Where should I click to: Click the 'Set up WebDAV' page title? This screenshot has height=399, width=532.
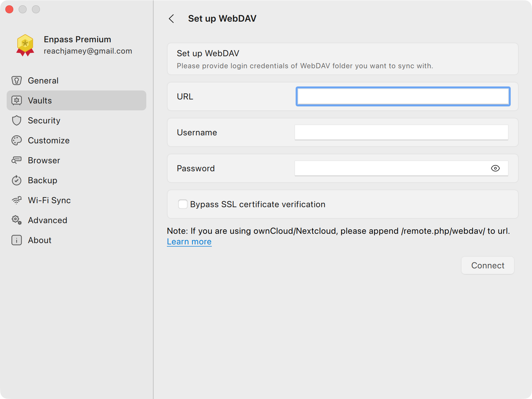pyautogui.click(x=222, y=19)
